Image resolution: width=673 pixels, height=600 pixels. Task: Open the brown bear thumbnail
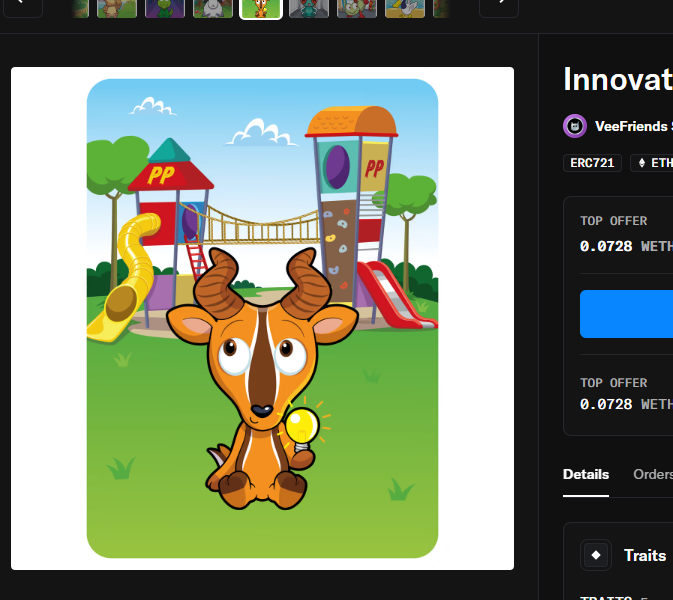pos(117,8)
